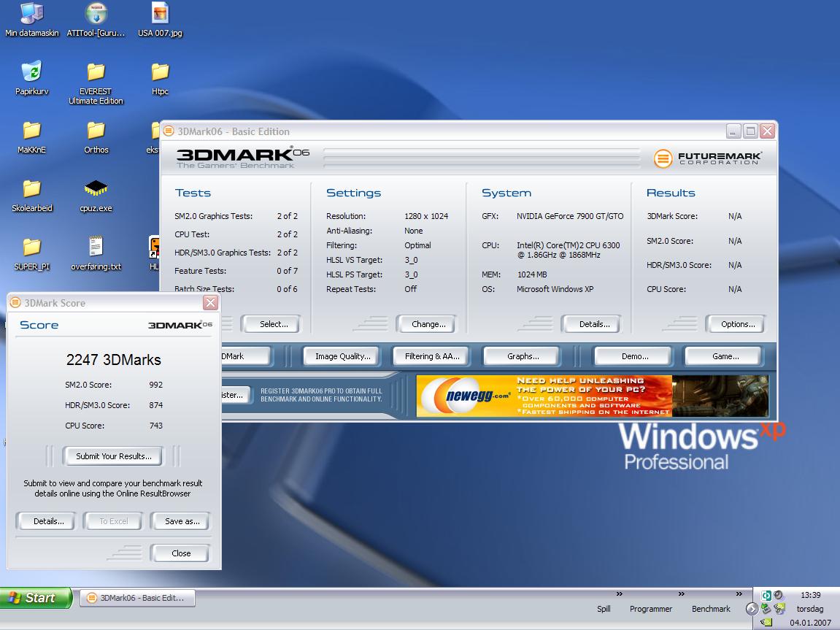The width and height of the screenshot is (840, 630).
Task: Click the Spill toolbar label
Action: coord(604,609)
